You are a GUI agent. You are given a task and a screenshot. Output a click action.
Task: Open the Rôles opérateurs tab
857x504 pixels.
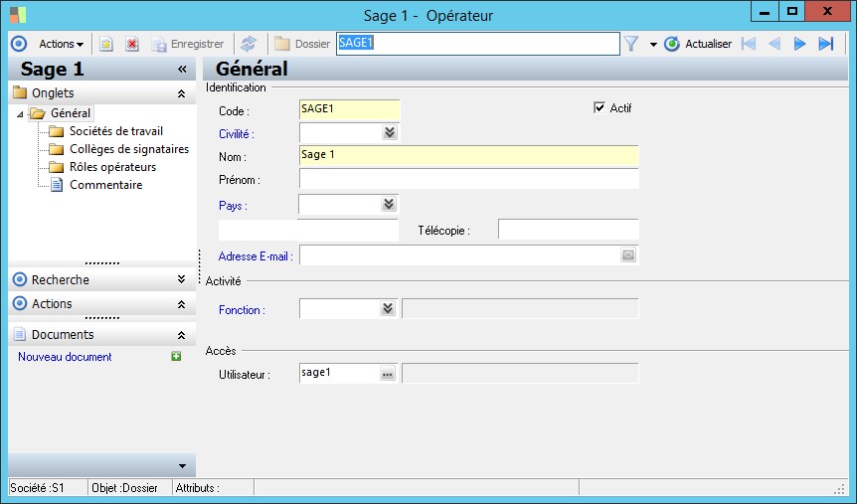112,167
